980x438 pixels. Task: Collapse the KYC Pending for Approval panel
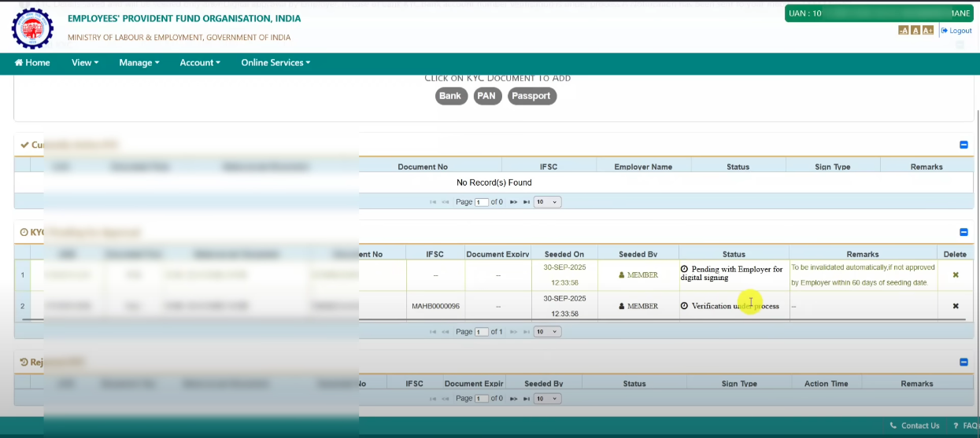tap(963, 232)
